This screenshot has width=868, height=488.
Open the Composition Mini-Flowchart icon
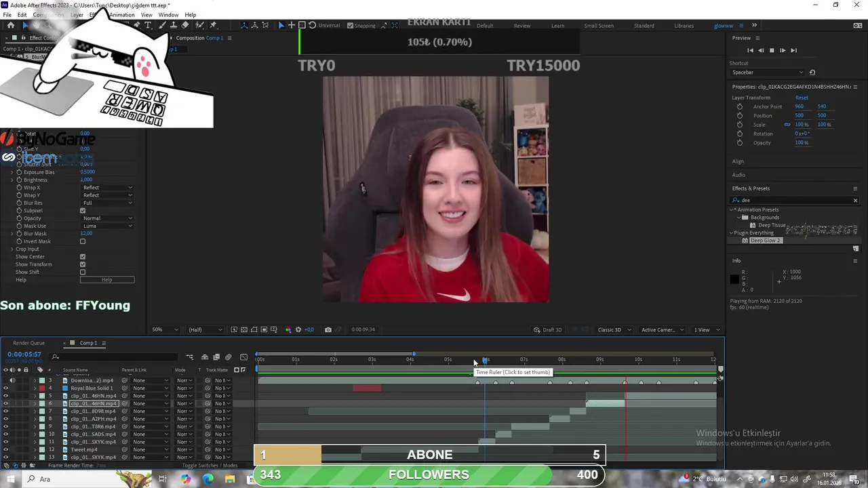click(x=190, y=357)
